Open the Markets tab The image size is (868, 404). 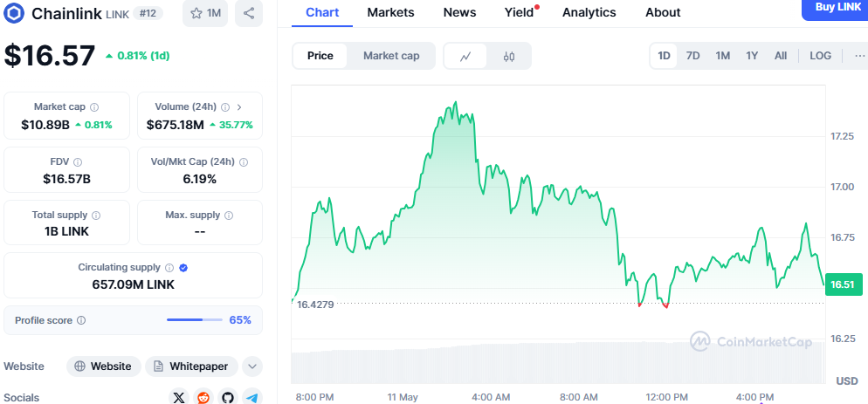coord(390,12)
